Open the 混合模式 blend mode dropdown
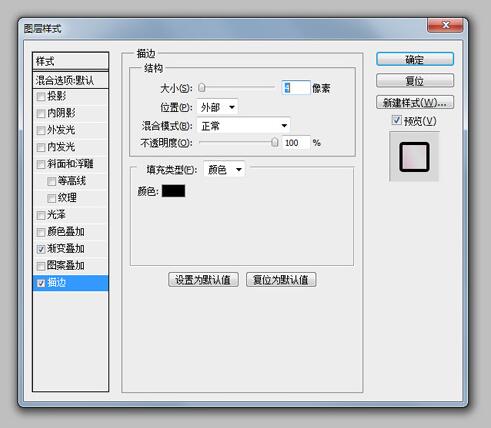The image size is (491, 428). [x=243, y=126]
